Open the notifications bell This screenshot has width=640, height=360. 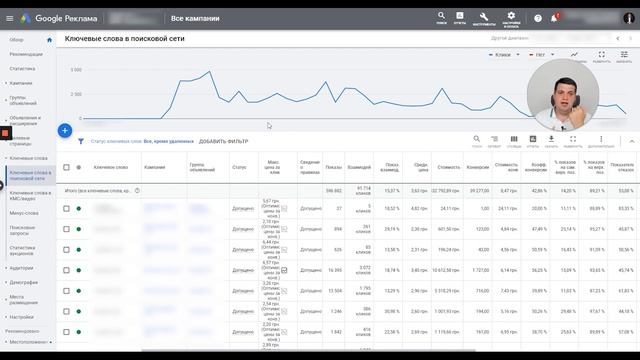coord(554,18)
